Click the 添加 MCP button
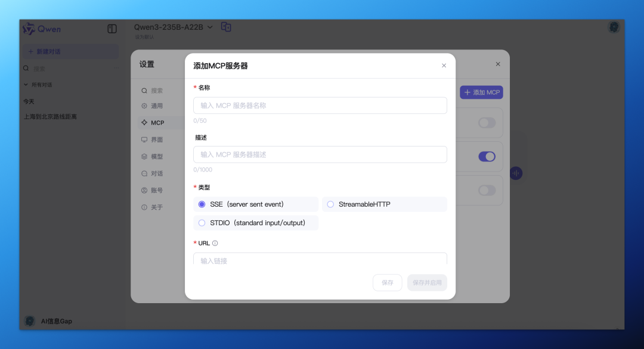Viewport: 644px width, 349px height. click(481, 92)
